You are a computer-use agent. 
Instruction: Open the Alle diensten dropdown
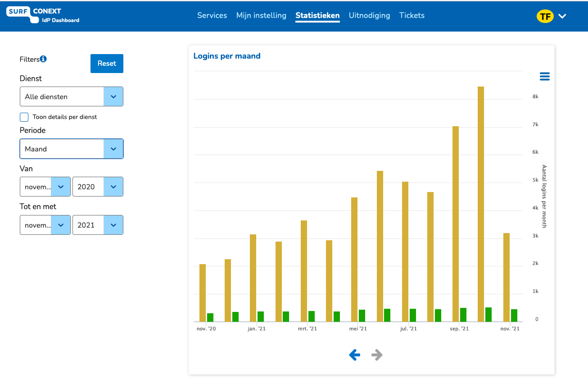(71, 96)
